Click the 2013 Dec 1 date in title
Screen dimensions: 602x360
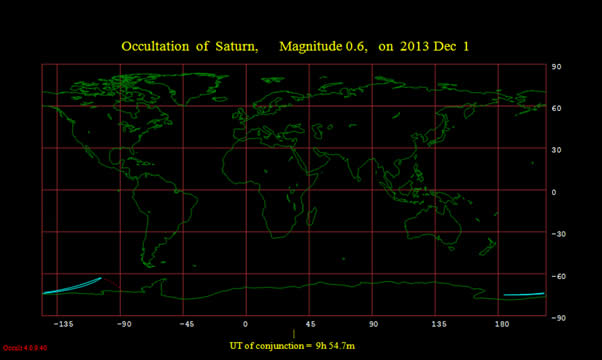[434, 46]
